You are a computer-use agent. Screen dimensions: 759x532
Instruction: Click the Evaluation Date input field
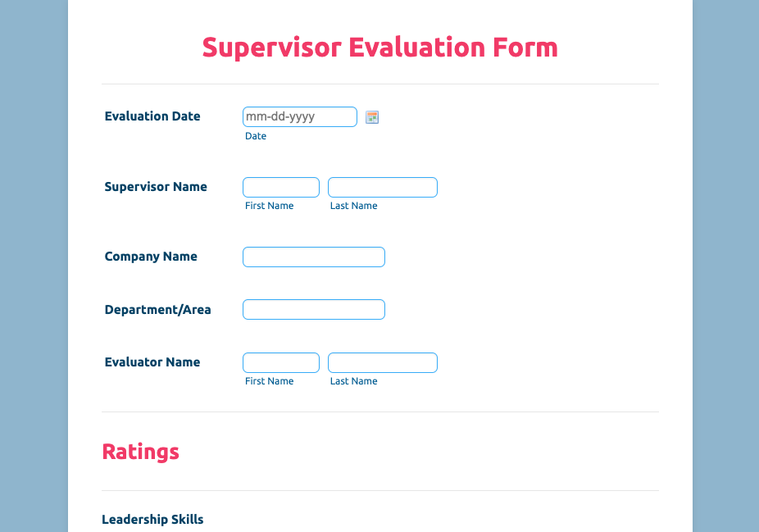300,117
